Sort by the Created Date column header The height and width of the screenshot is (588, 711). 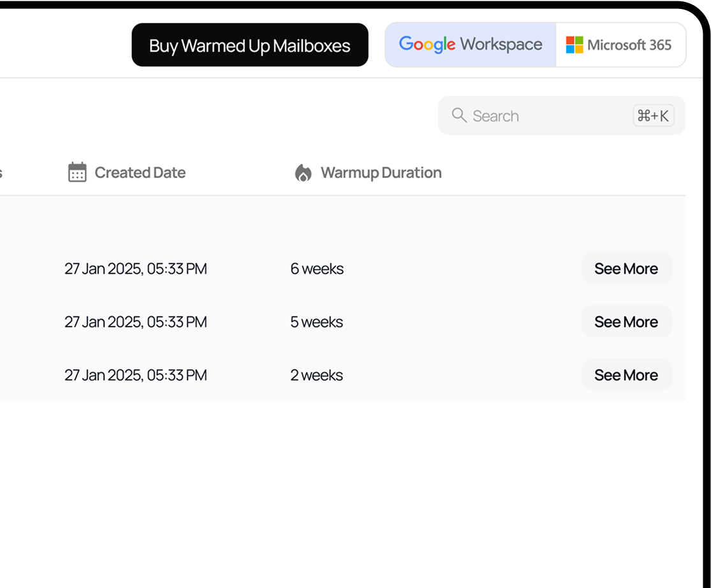[140, 173]
